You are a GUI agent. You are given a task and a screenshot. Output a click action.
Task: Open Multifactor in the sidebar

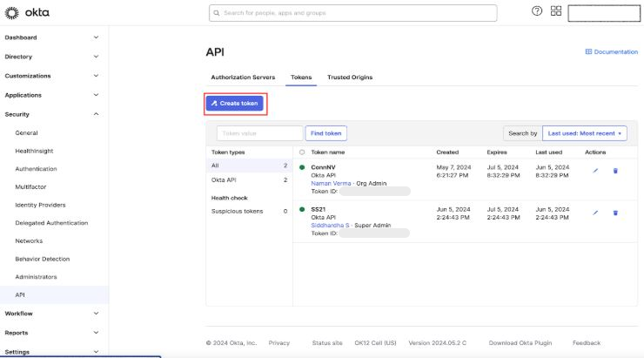(30, 187)
